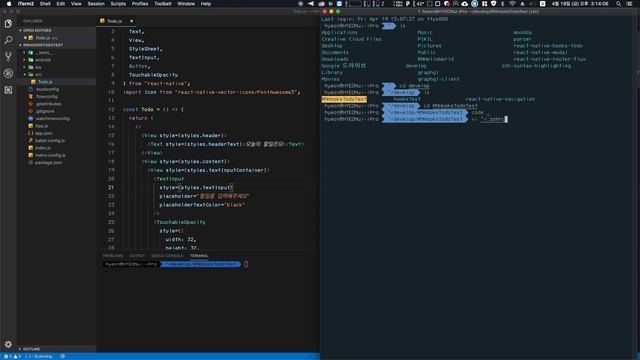Screen dimensions: 640x360
Task: Open app.json in the explorer
Action: click(x=43, y=133)
